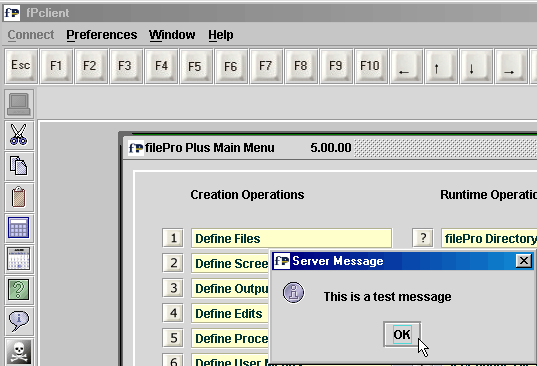The image size is (537, 366).
Task: Select the Define Screens menu entry
Action: (230, 263)
